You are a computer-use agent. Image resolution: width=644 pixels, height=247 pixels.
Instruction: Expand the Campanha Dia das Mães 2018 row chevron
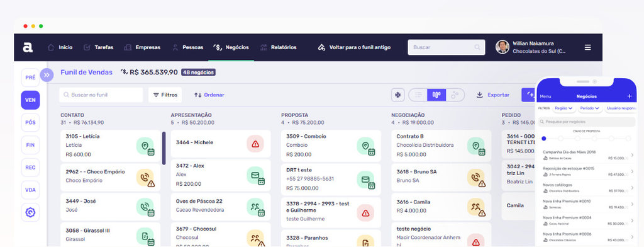coord(632,155)
